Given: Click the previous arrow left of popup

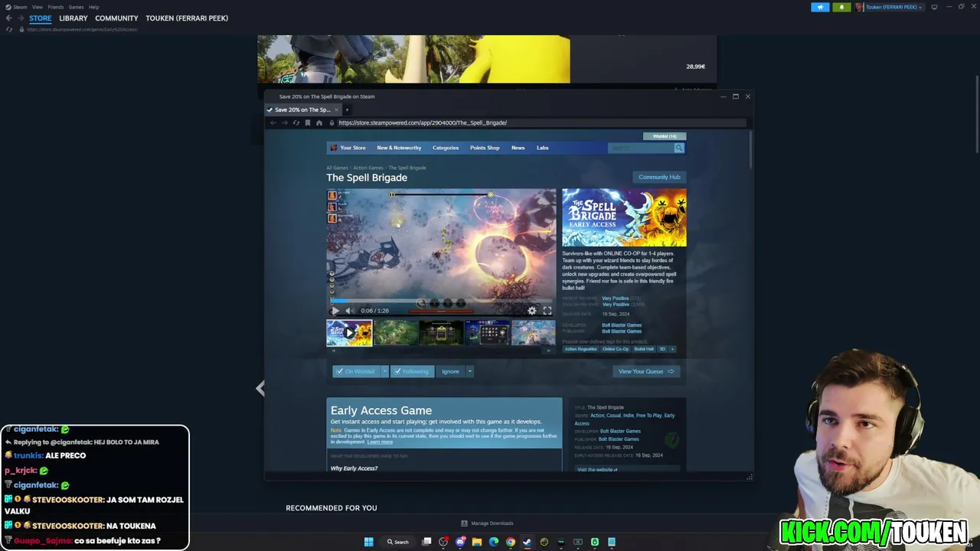Looking at the screenshot, I should click(x=260, y=389).
